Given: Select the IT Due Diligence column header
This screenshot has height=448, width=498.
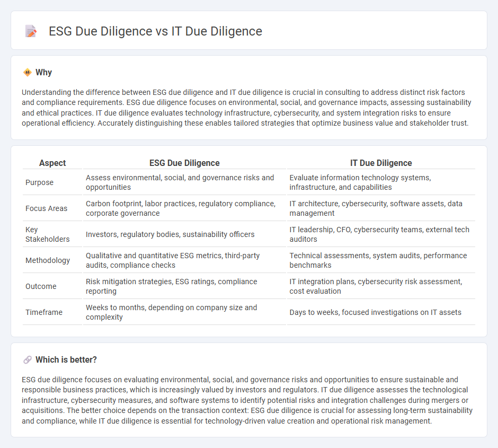Looking at the screenshot, I should pos(381,163).
